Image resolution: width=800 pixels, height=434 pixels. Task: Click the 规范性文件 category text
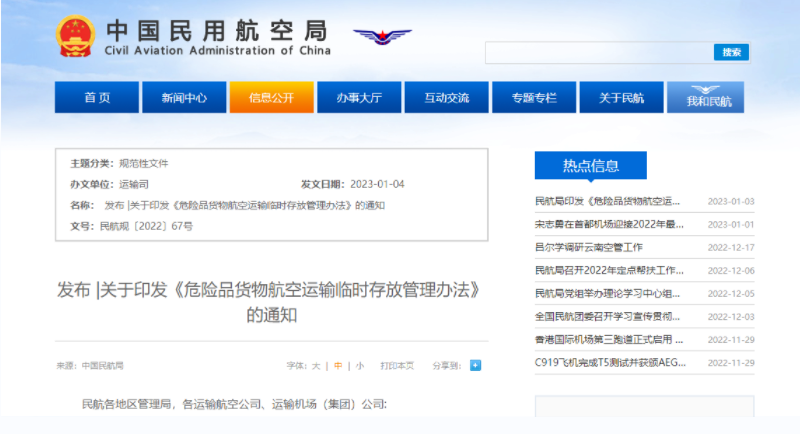click(x=143, y=163)
